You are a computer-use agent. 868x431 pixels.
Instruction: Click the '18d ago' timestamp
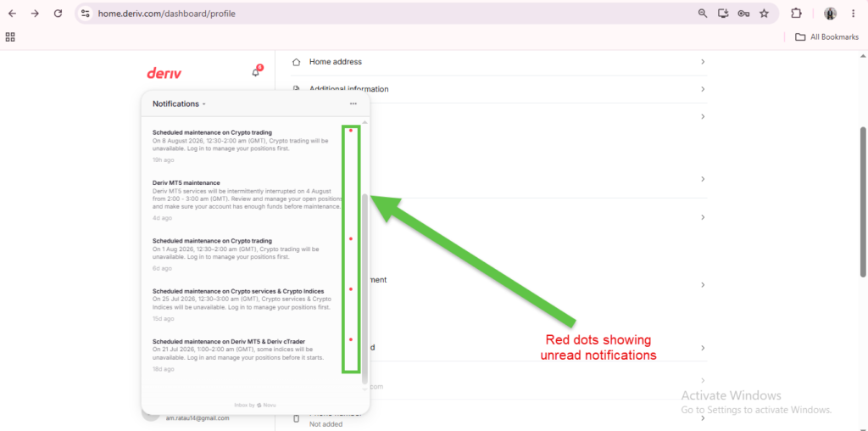[164, 370]
